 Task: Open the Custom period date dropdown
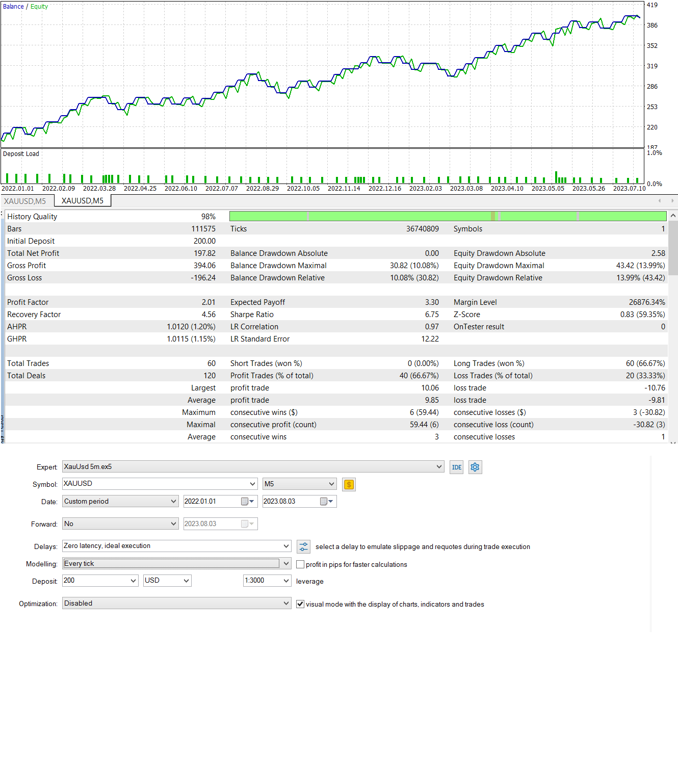173,501
